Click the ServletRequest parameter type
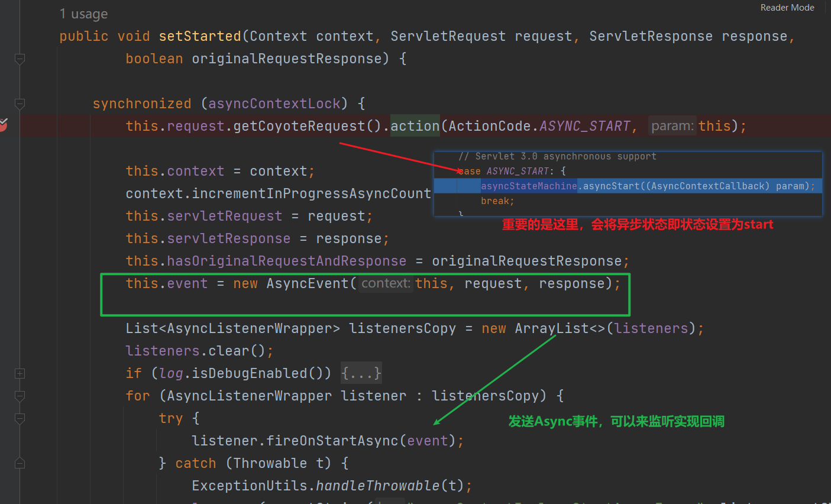This screenshot has width=831, height=504. (x=448, y=36)
